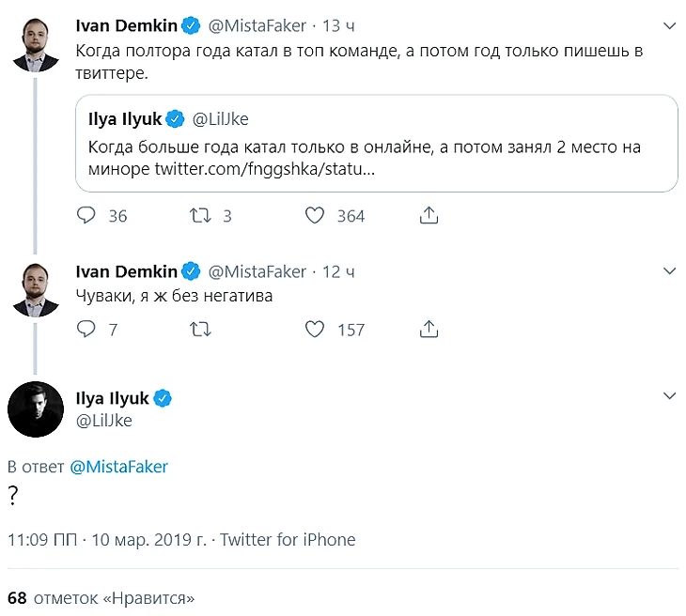Open the @LilJke handle under Ilya Ilyuk
The width and height of the screenshot is (686, 616).
(103, 421)
